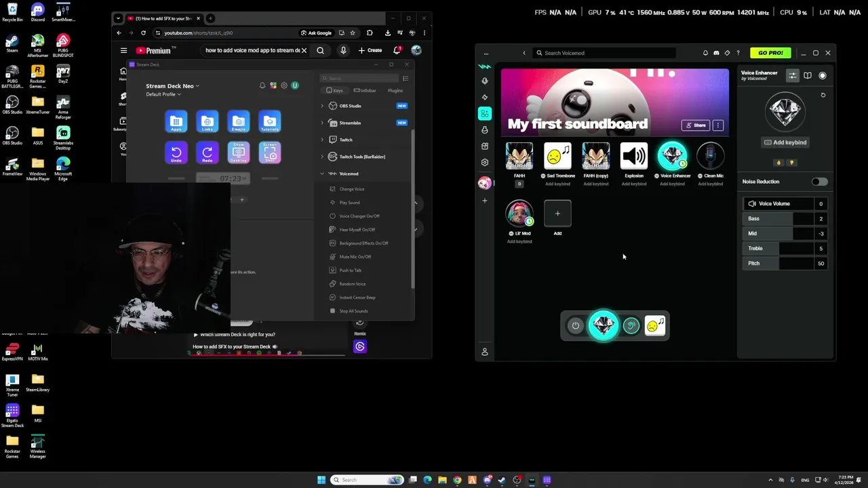This screenshot has height=488, width=868.
Task: Open Chrome's tab search dropdown arrow
Action: pyautogui.click(x=119, y=18)
